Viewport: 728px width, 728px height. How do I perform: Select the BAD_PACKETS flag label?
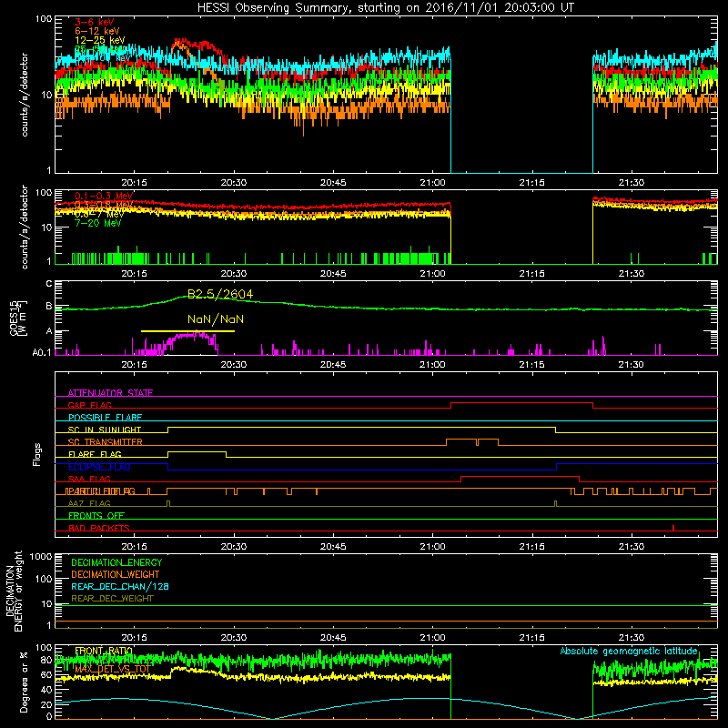99,528
